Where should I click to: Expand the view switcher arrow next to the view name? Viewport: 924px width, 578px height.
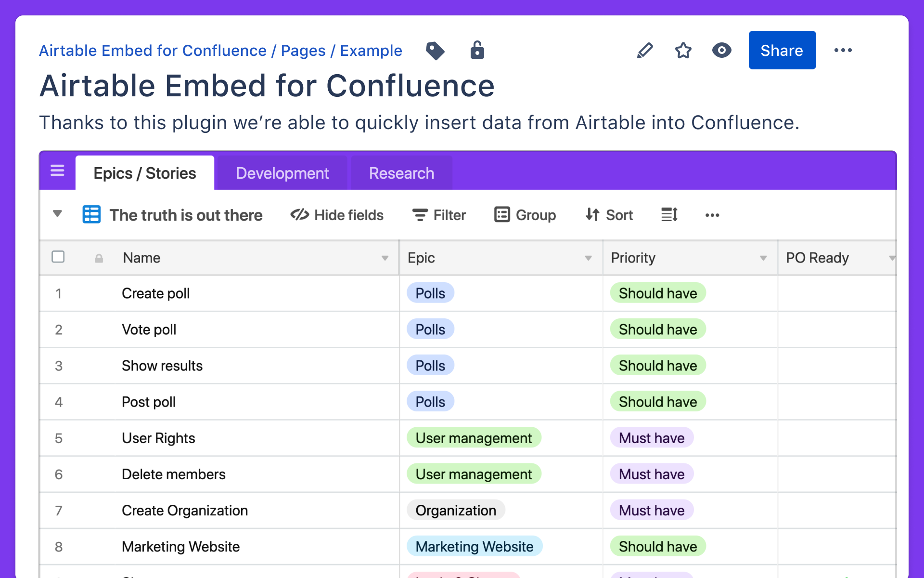tap(57, 215)
